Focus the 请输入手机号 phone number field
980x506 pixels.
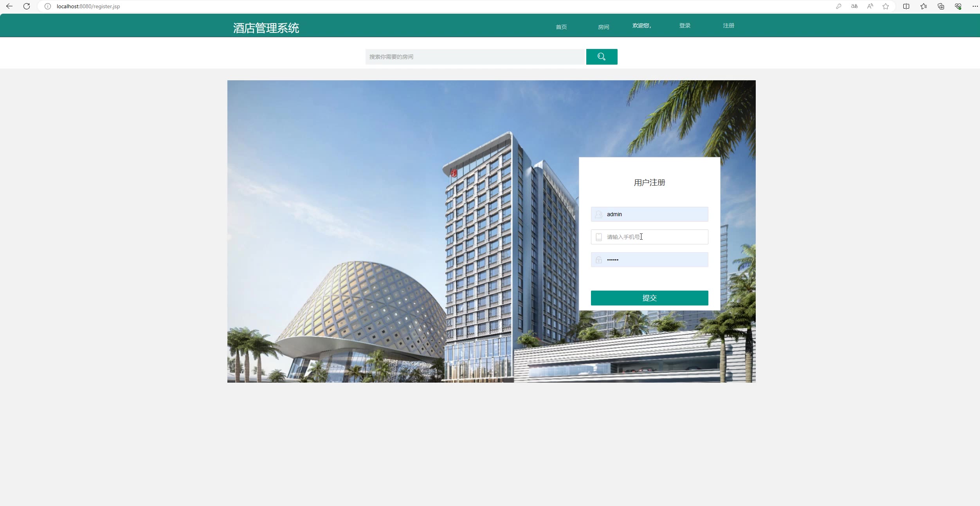click(650, 237)
